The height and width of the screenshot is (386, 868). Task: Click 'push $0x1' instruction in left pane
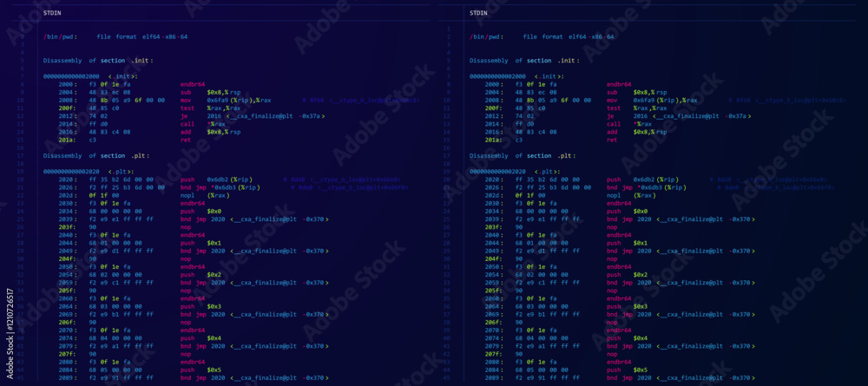tap(201, 243)
